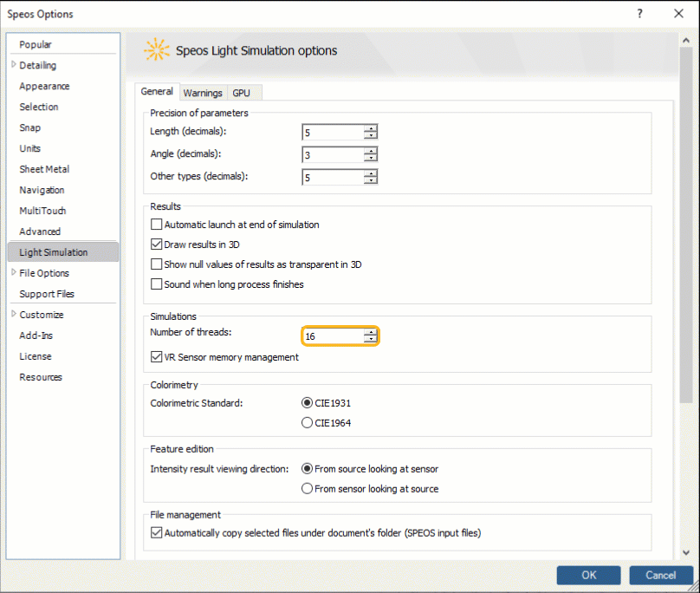The image size is (700, 593).
Task: Confirm settings with OK button
Action: [x=588, y=575]
